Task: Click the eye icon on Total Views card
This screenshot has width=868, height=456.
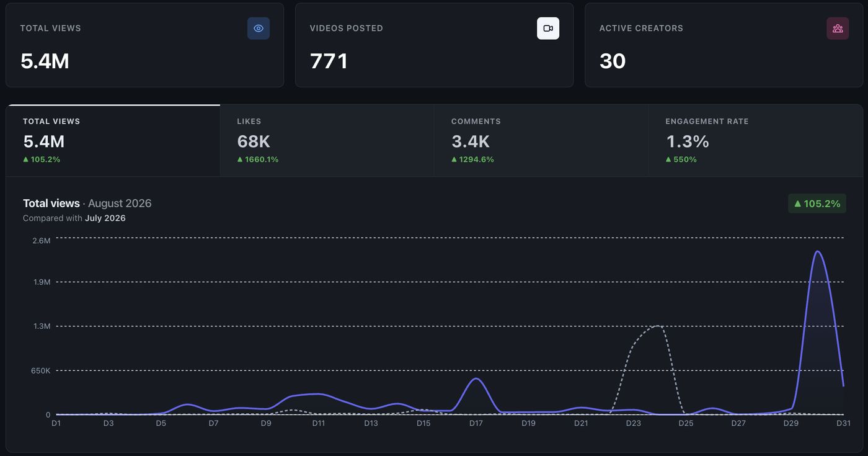Action: coord(259,29)
